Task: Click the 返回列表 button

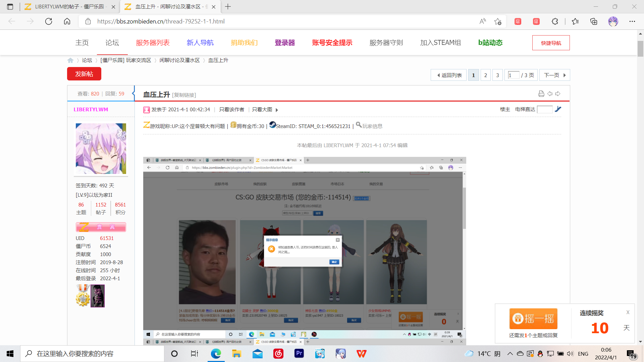Action: [x=448, y=75]
